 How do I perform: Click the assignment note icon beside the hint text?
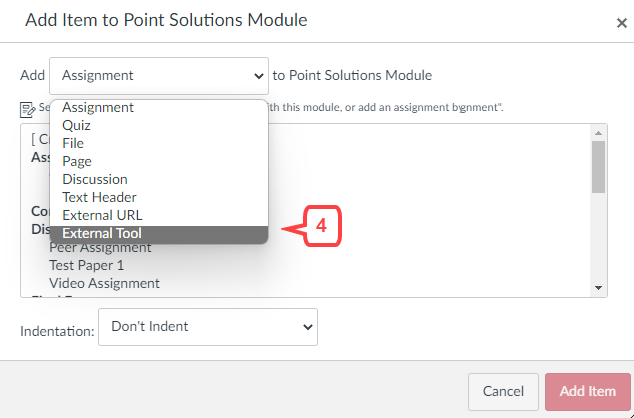pyautogui.click(x=27, y=110)
